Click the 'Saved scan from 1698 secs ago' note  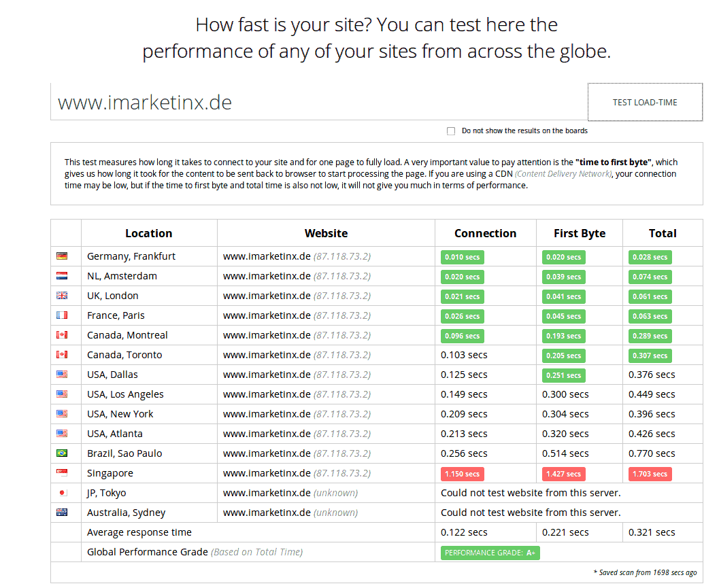coord(645,572)
